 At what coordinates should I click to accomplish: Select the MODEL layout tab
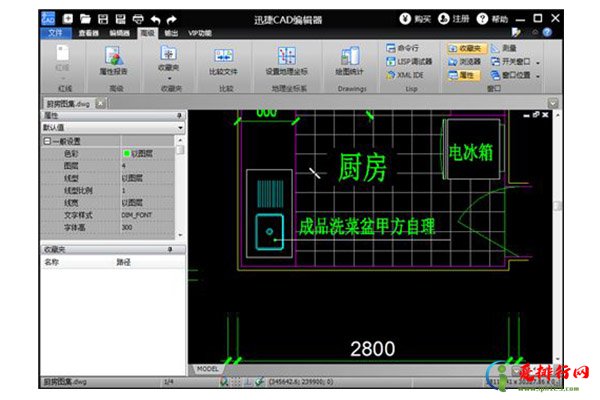(x=207, y=369)
